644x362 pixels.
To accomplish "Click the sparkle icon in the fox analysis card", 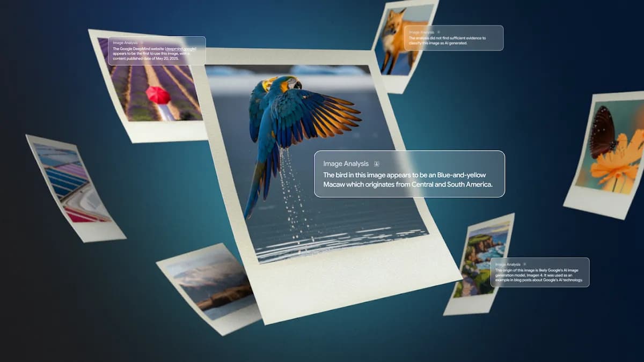I will (x=438, y=32).
